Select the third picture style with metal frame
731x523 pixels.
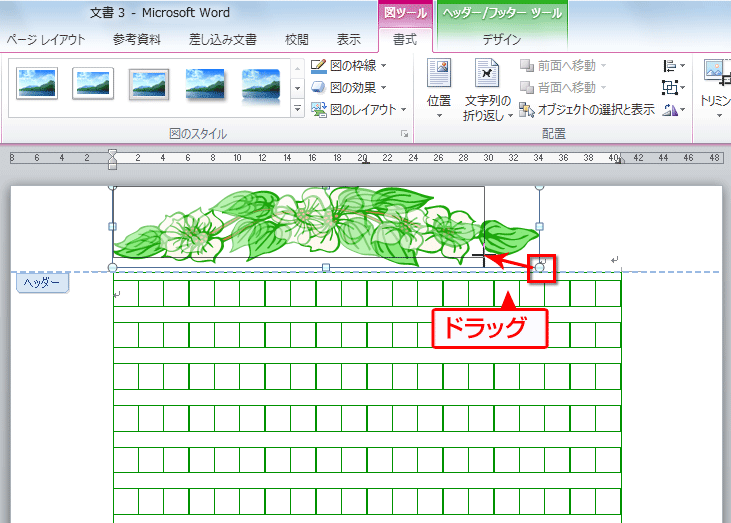click(149, 84)
